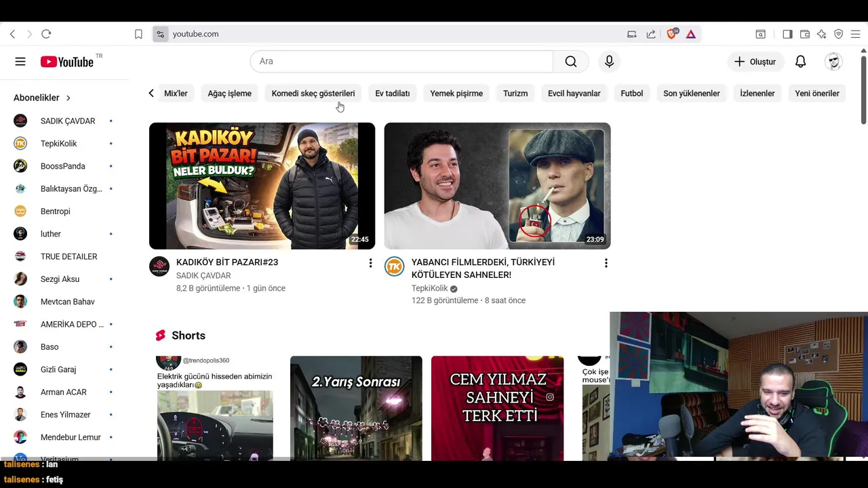
Task: Open SADIK ÇAVDAR subscription in sidebar
Action: [x=64, y=121]
